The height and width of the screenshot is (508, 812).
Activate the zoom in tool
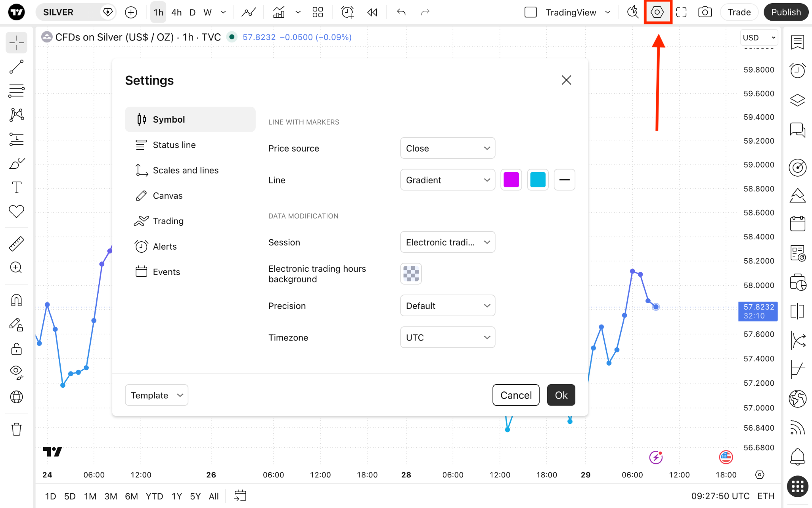tap(16, 267)
